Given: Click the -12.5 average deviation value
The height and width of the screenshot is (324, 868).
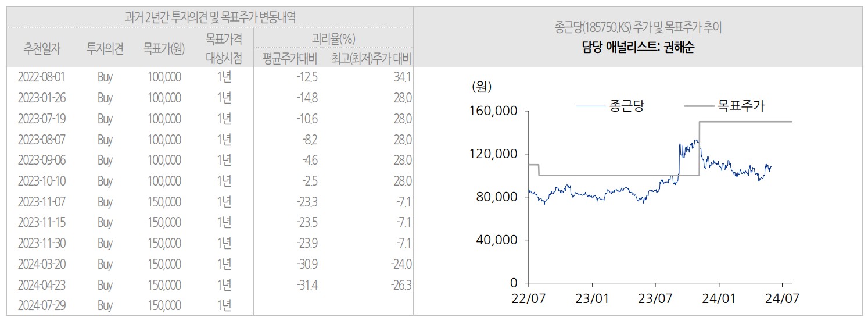Looking at the screenshot, I should (307, 77).
